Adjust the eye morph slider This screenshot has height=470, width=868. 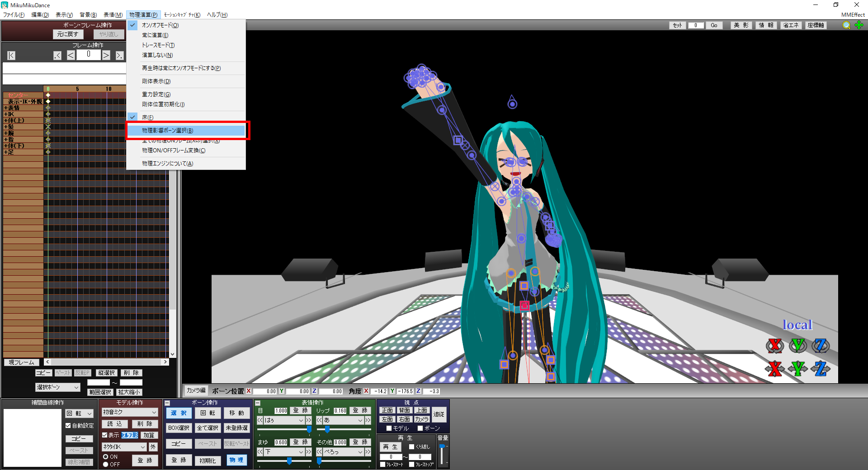click(x=309, y=429)
